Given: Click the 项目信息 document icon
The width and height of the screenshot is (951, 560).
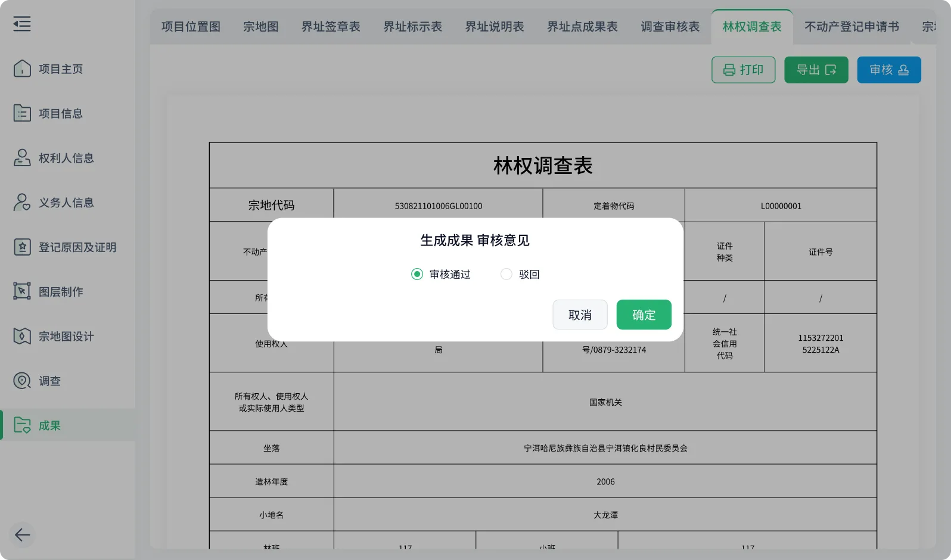Looking at the screenshot, I should (22, 113).
